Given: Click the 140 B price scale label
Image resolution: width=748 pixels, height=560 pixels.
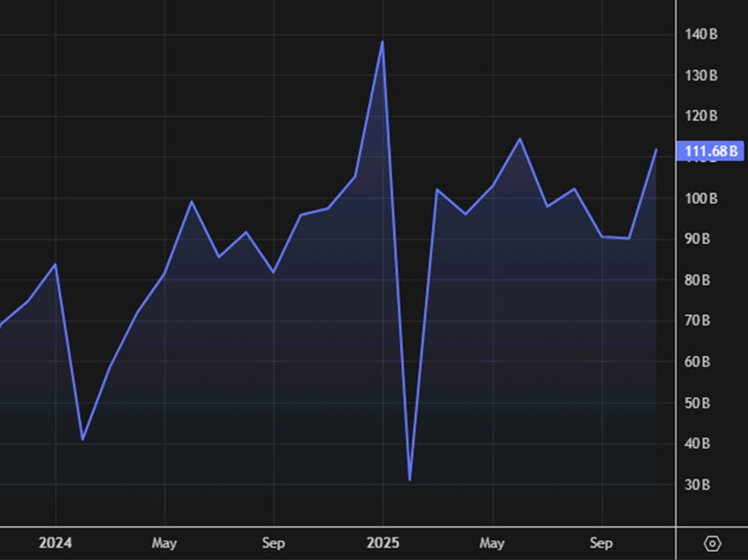Looking at the screenshot, I should pos(700,35).
